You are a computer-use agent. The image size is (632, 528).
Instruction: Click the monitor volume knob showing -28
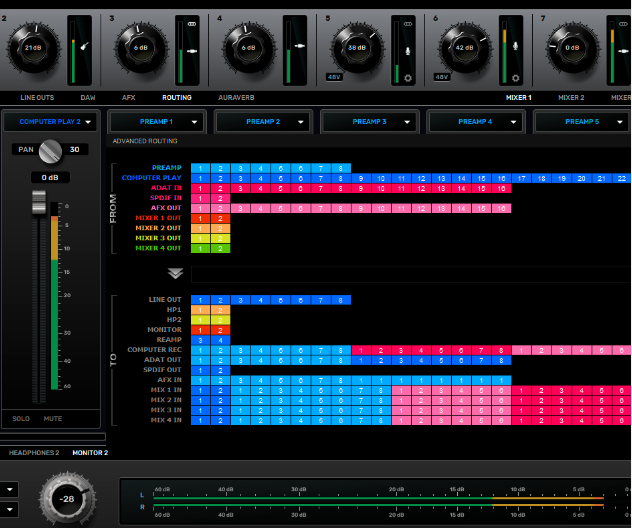click(67, 497)
